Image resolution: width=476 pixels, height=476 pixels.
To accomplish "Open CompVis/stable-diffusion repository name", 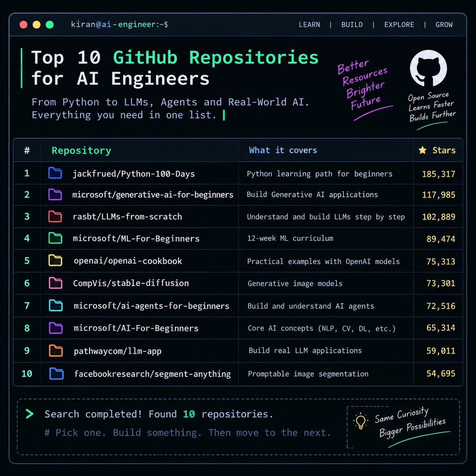I will pos(131,283).
